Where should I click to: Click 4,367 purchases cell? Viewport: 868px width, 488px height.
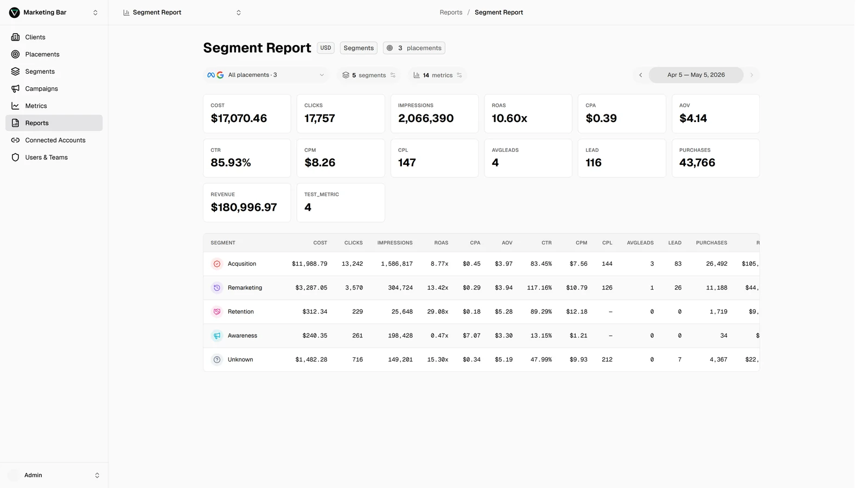718,359
